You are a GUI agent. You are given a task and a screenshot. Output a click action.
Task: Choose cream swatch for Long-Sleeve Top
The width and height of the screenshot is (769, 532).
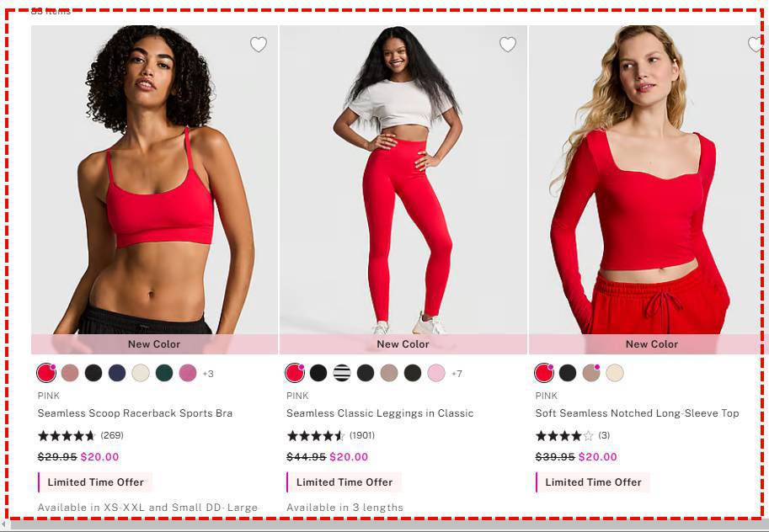(x=615, y=373)
